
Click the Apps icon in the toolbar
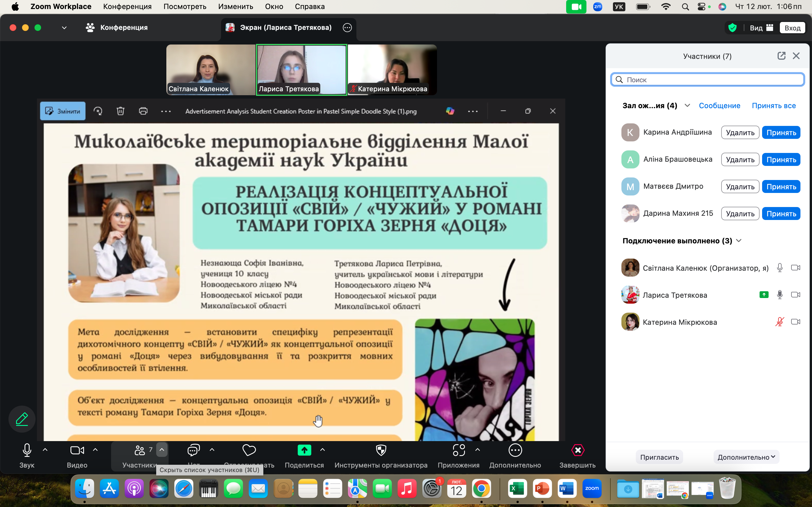pyautogui.click(x=459, y=450)
